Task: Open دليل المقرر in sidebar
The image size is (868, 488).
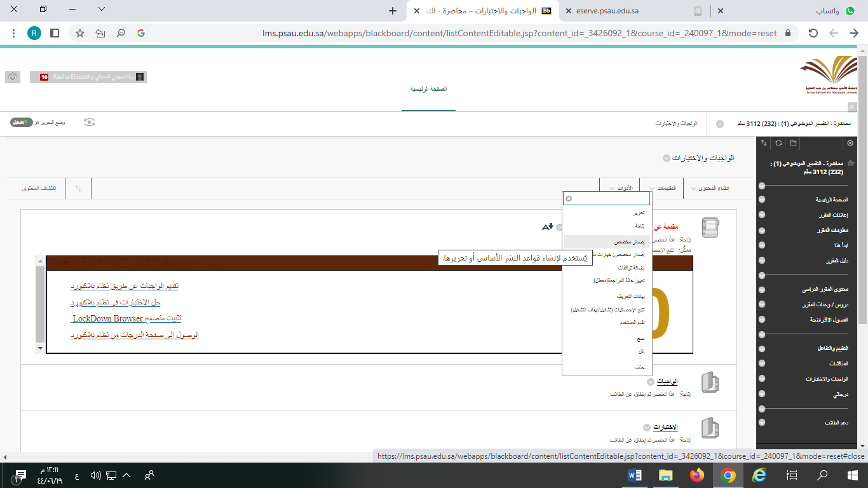Action: tap(836, 261)
